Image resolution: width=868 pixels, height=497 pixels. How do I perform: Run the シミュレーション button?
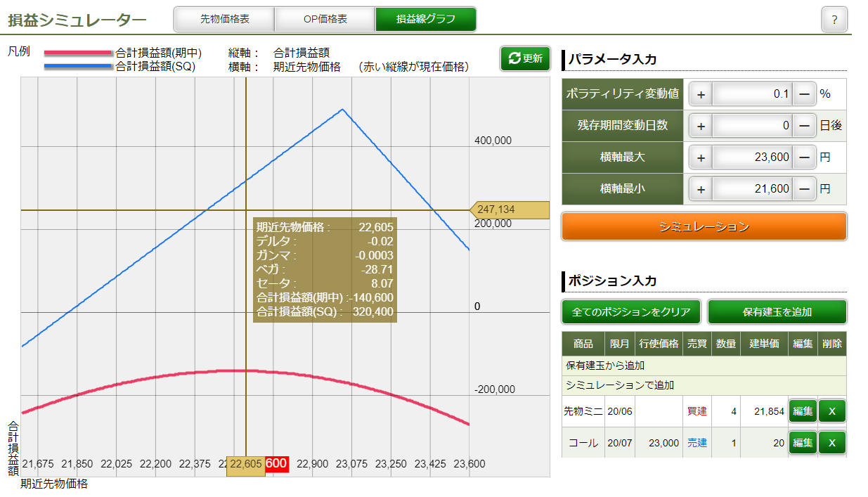click(703, 226)
